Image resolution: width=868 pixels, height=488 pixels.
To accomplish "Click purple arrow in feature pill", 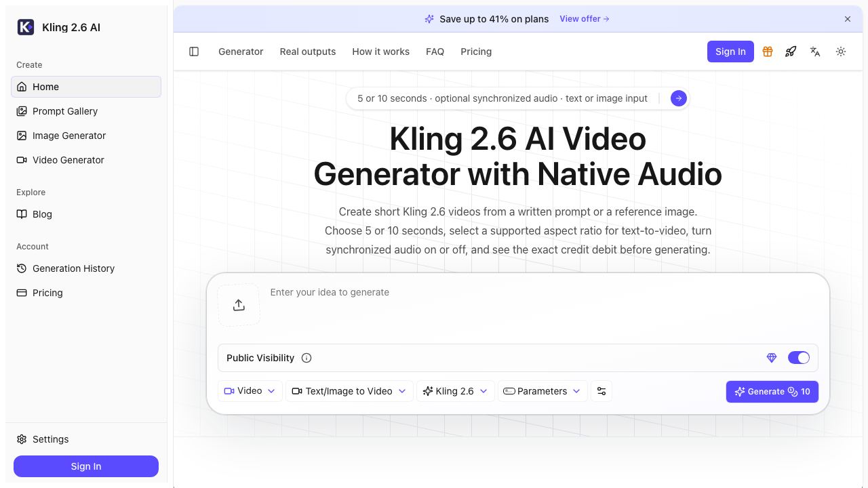I will 679,98.
